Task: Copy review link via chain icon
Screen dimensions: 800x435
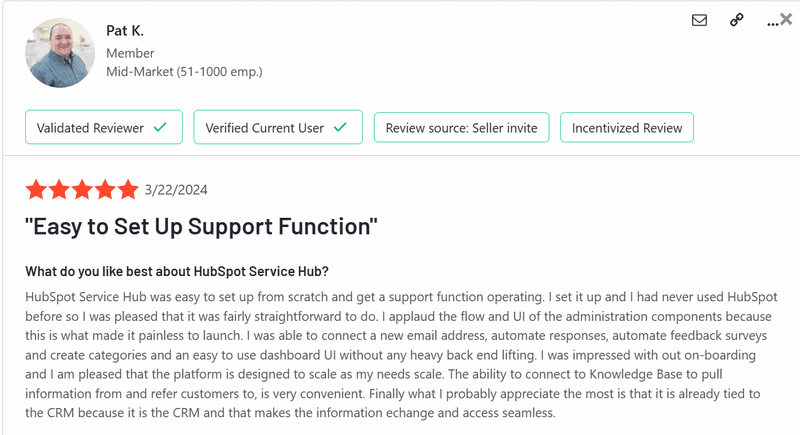Action: click(x=737, y=19)
